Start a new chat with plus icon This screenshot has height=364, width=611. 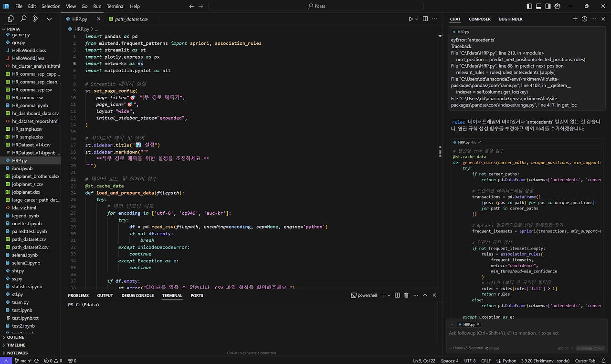click(575, 19)
